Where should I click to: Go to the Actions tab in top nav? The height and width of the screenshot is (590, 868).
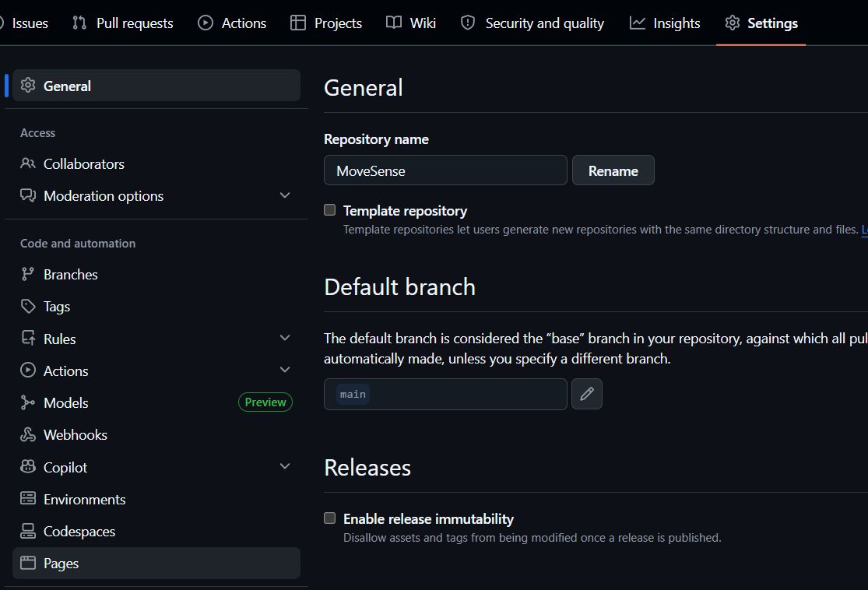tap(232, 23)
